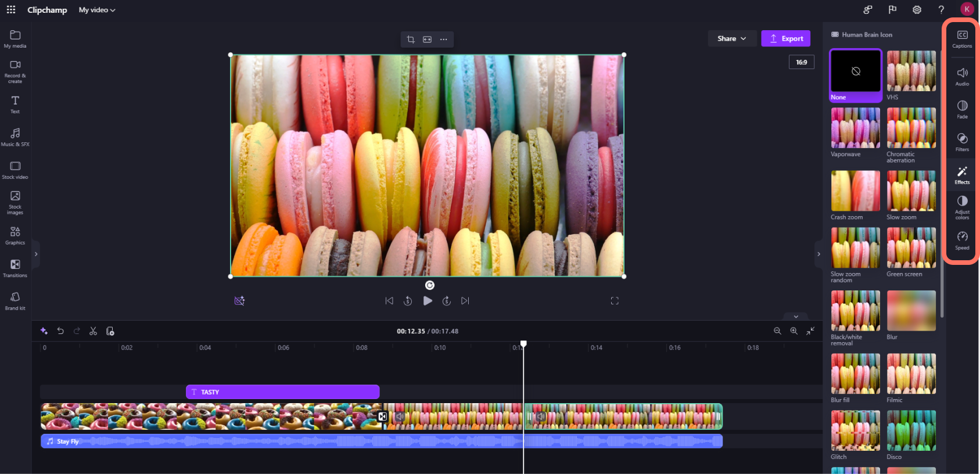Image resolution: width=980 pixels, height=474 pixels.
Task: Open the Captions panel
Action: (x=962, y=38)
